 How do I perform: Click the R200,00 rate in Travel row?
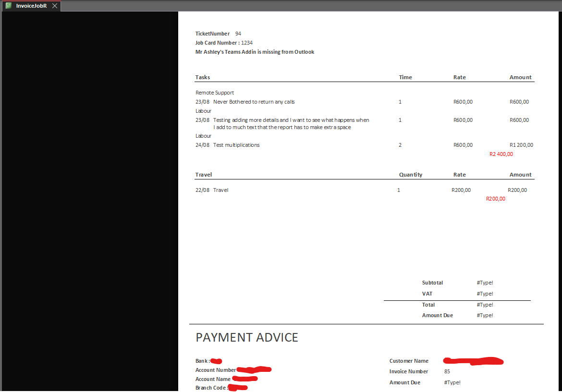click(461, 190)
